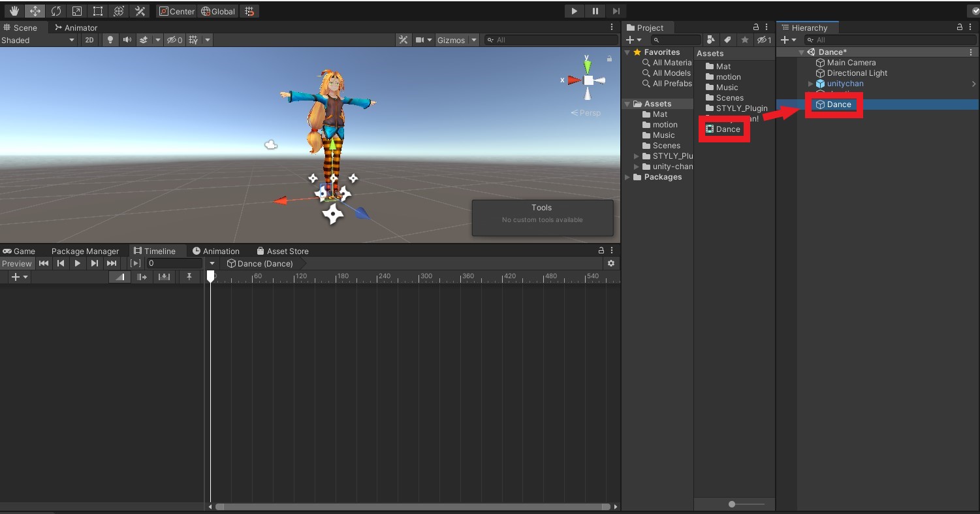Go to next frame in Timeline
Image resolution: width=980 pixels, height=514 pixels.
[x=95, y=263]
